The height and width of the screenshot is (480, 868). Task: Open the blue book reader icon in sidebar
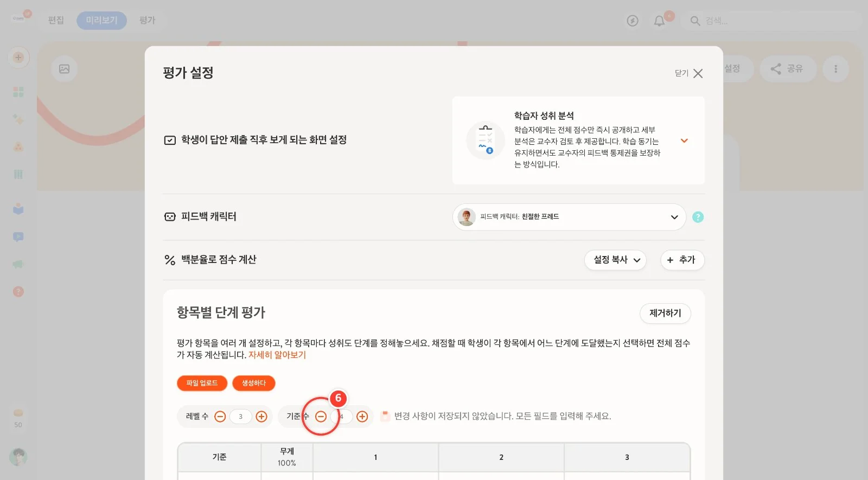(x=18, y=209)
